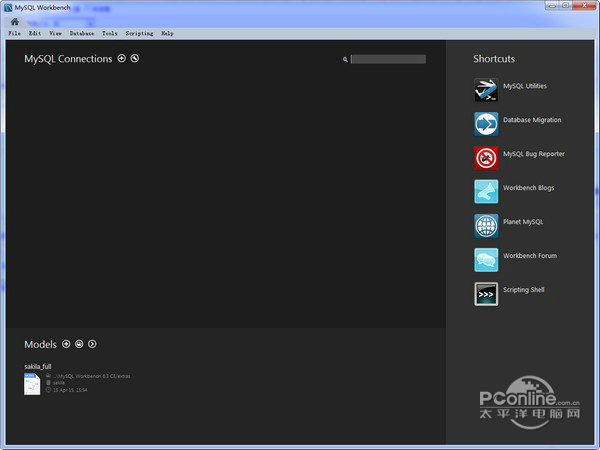Click the MySQL Workbench title bar icon
Screen dimensions: 600x450
tap(8, 7)
